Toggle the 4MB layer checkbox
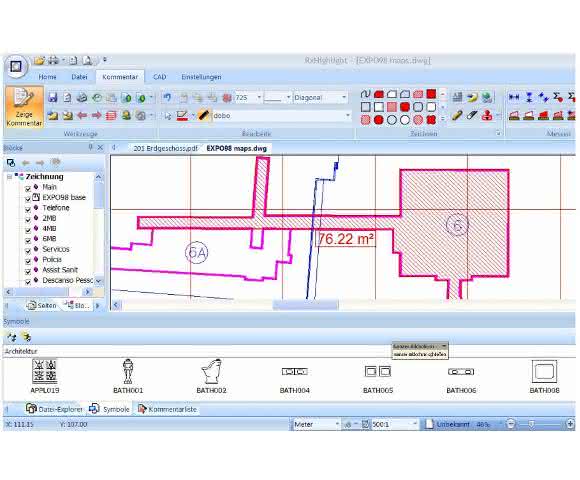The image size is (580, 480). [28, 230]
